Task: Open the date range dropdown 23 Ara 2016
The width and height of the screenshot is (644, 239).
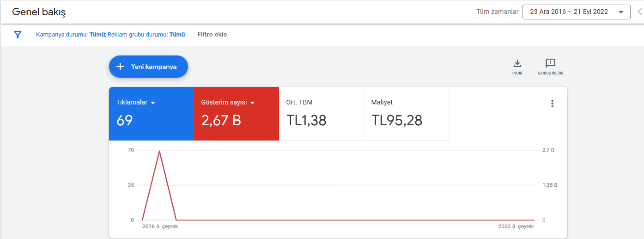Action: [576, 12]
